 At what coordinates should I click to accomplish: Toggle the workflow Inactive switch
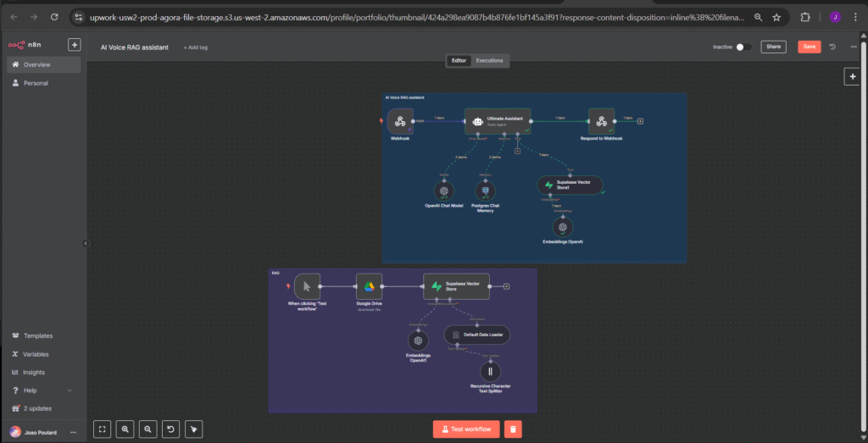[x=743, y=47]
